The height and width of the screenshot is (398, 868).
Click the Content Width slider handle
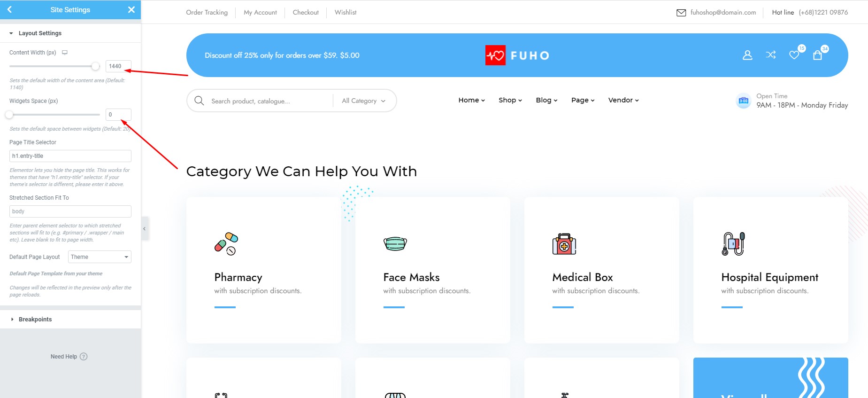[96, 66]
